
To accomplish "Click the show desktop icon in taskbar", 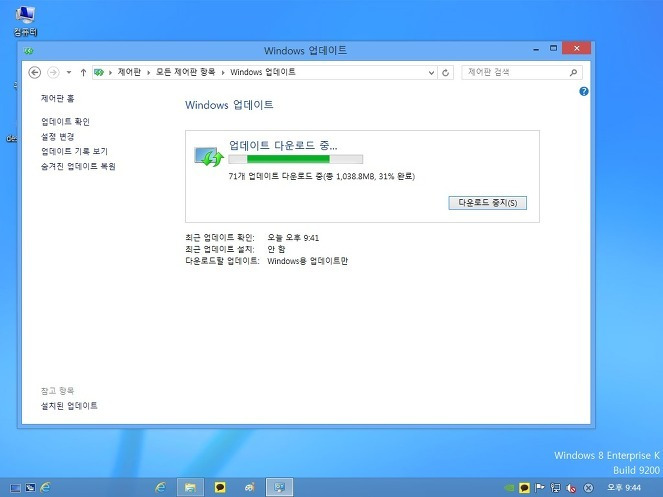I will 15,488.
